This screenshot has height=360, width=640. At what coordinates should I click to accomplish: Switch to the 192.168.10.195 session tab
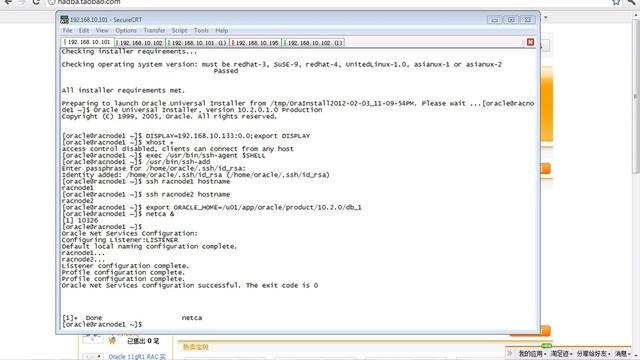point(256,42)
